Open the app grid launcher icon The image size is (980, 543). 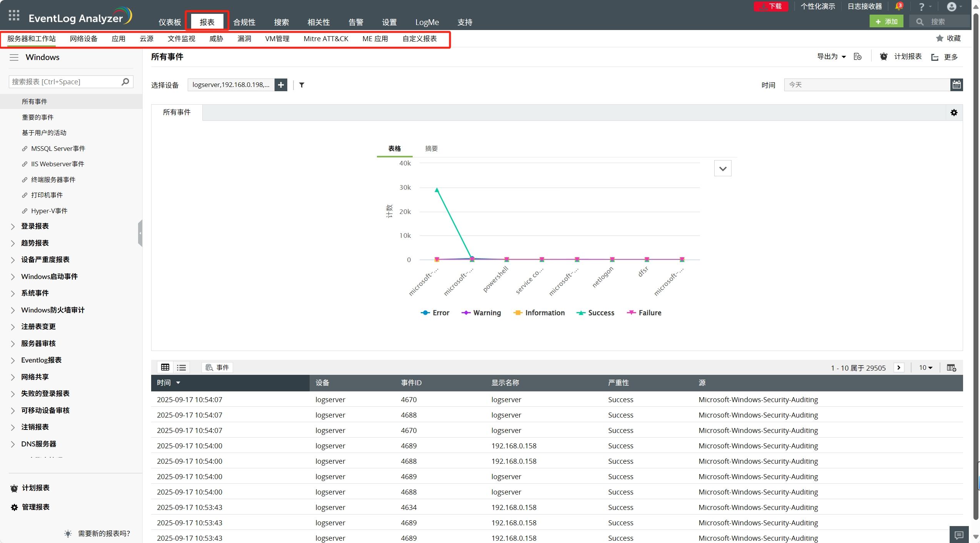coord(14,15)
